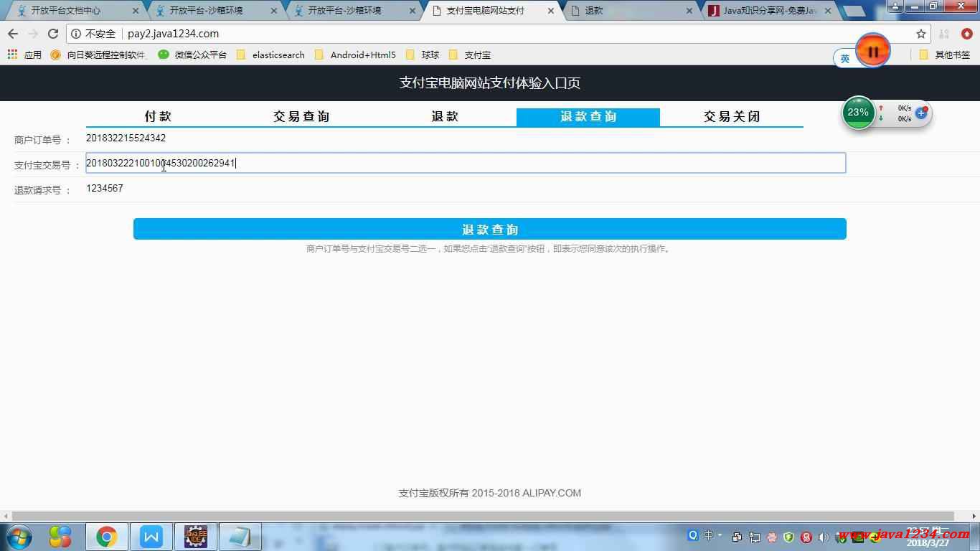Image resolution: width=980 pixels, height=551 pixels.
Task: Open 向日葵远程控制软件 bookmark
Action: [99, 55]
